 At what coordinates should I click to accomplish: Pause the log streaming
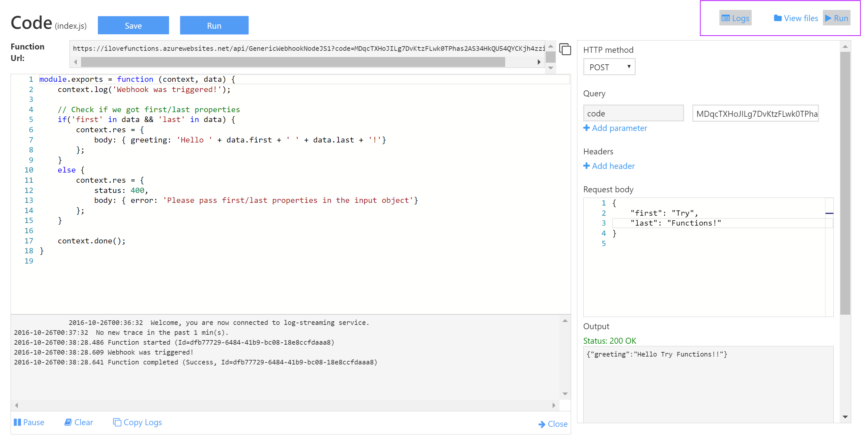29,422
